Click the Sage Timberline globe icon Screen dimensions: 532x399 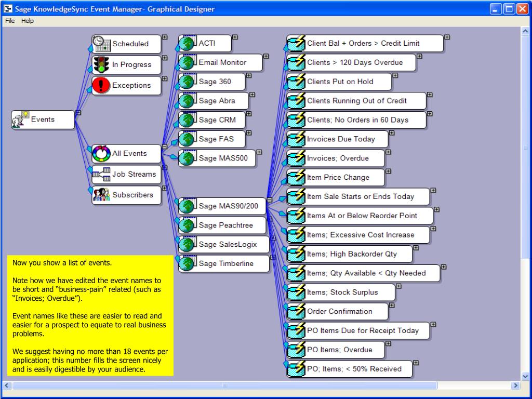(x=188, y=263)
